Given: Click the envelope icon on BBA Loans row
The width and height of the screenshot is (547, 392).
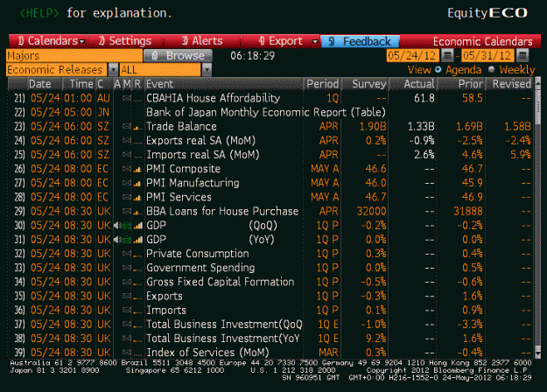Looking at the screenshot, I should (x=127, y=212).
